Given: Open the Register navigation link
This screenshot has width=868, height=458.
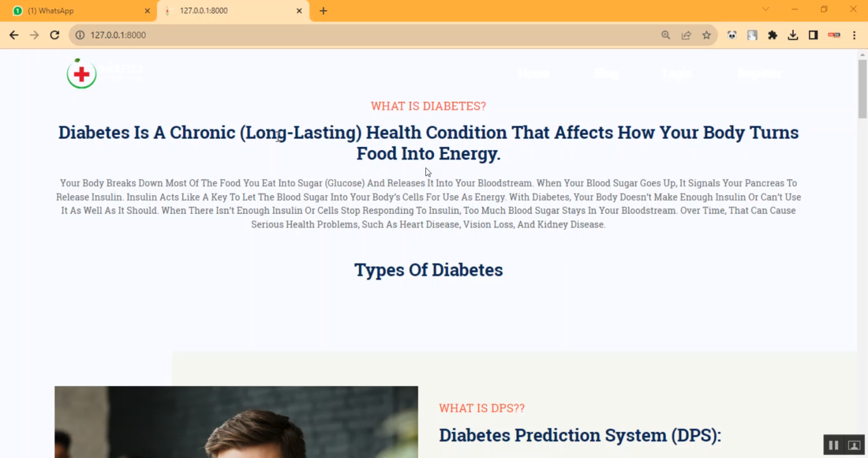Looking at the screenshot, I should [x=759, y=73].
